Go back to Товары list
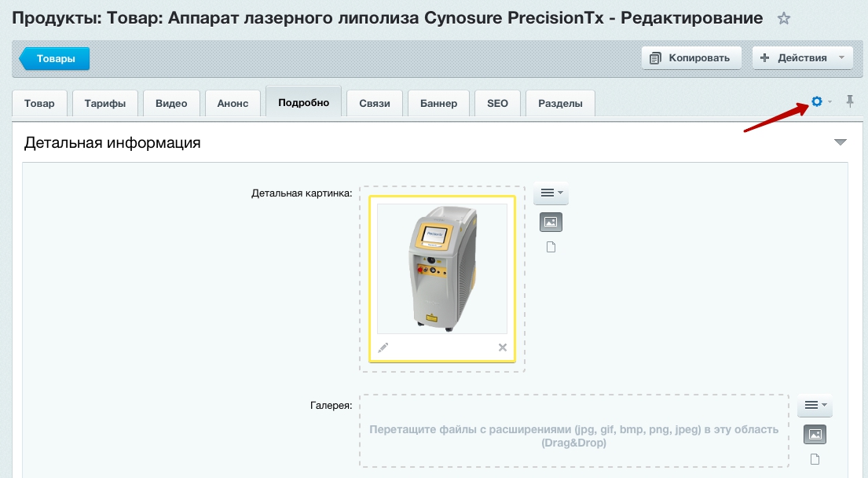Image resolution: width=868 pixels, height=478 pixels. pos(54,59)
